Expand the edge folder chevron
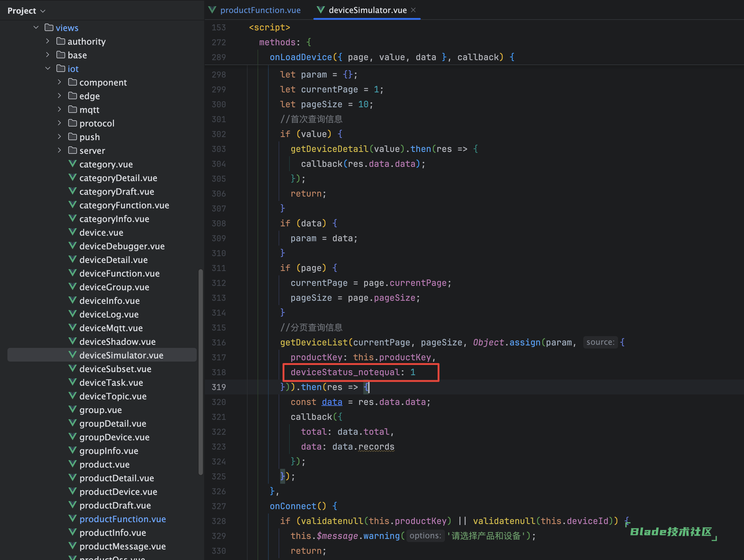 tap(59, 96)
